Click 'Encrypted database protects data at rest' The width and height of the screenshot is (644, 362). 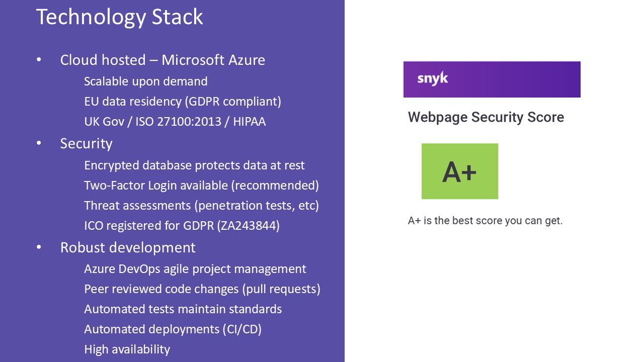click(194, 165)
